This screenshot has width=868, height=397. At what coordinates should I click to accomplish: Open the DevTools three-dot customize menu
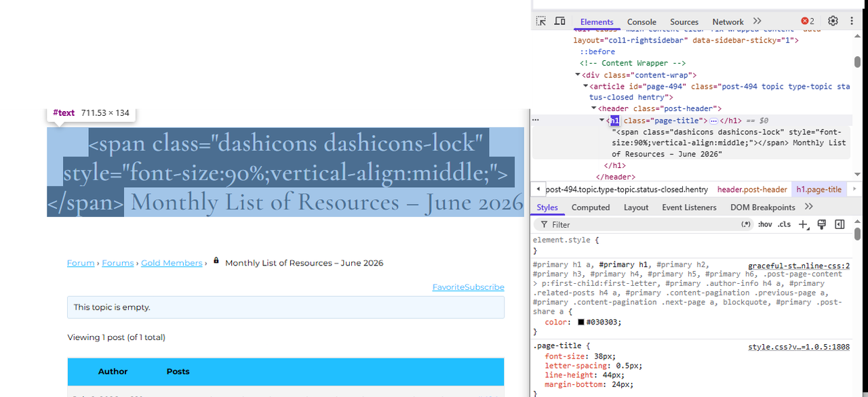[x=852, y=22]
